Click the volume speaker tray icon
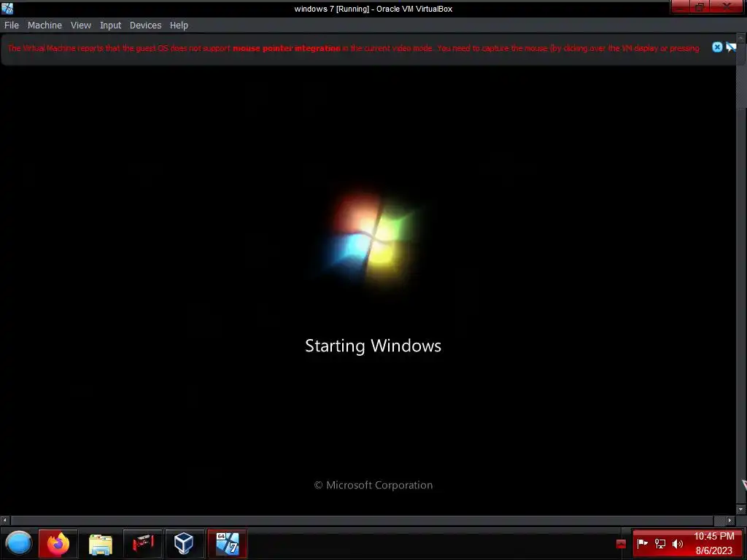The height and width of the screenshot is (560, 747). 678,543
